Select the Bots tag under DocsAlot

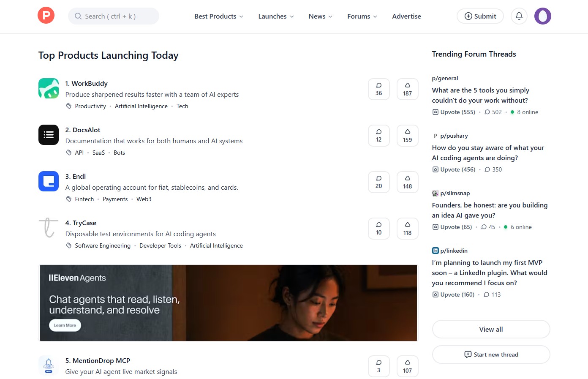point(119,153)
